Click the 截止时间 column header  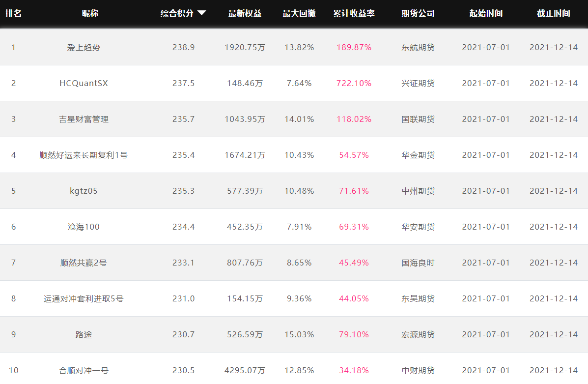pos(554,13)
